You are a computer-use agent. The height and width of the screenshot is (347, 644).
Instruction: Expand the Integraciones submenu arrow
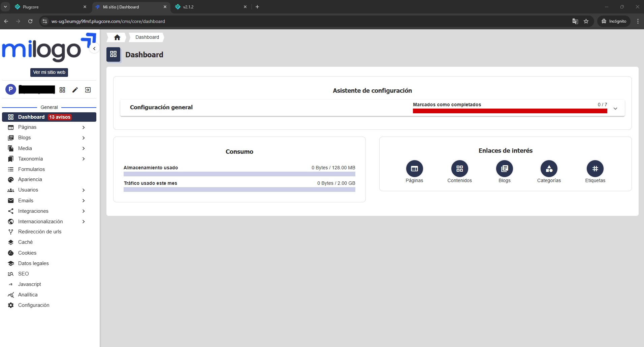coord(84,211)
